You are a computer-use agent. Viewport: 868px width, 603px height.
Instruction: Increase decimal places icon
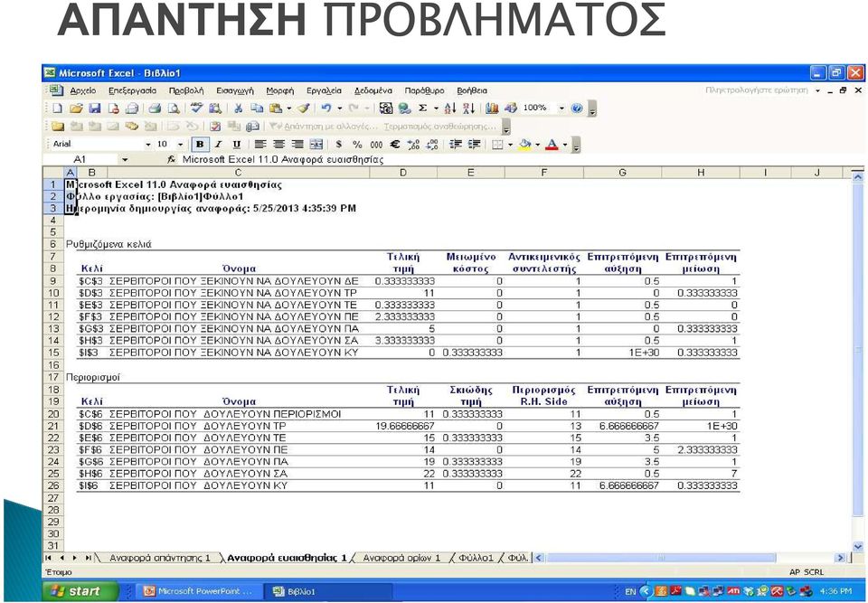pyautogui.click(x=413, y=144)
